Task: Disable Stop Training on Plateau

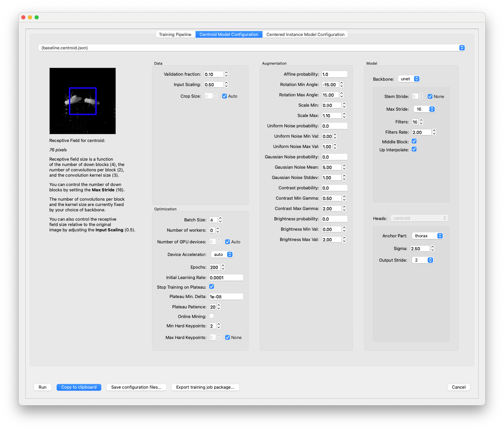Action: click(212, 286)
